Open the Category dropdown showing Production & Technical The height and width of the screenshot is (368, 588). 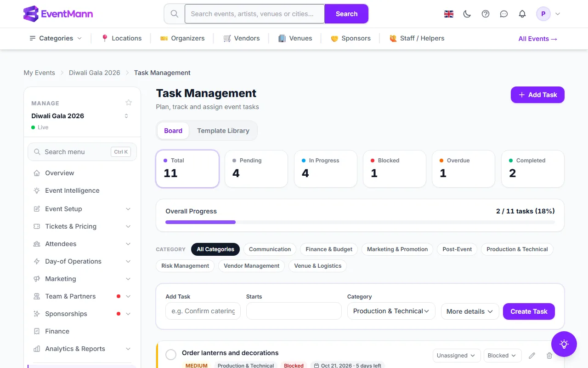point(391,311)
